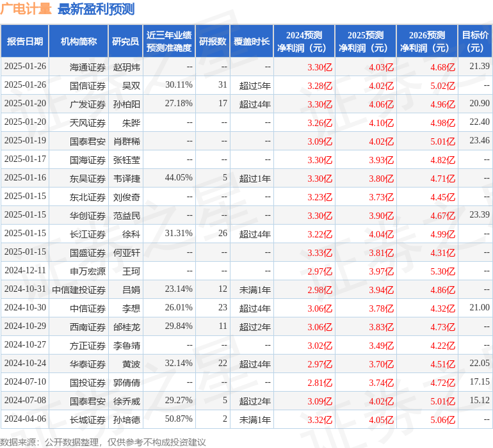
Task: Click researcher name 郭倩倩
Action: (x=126, y=383)
